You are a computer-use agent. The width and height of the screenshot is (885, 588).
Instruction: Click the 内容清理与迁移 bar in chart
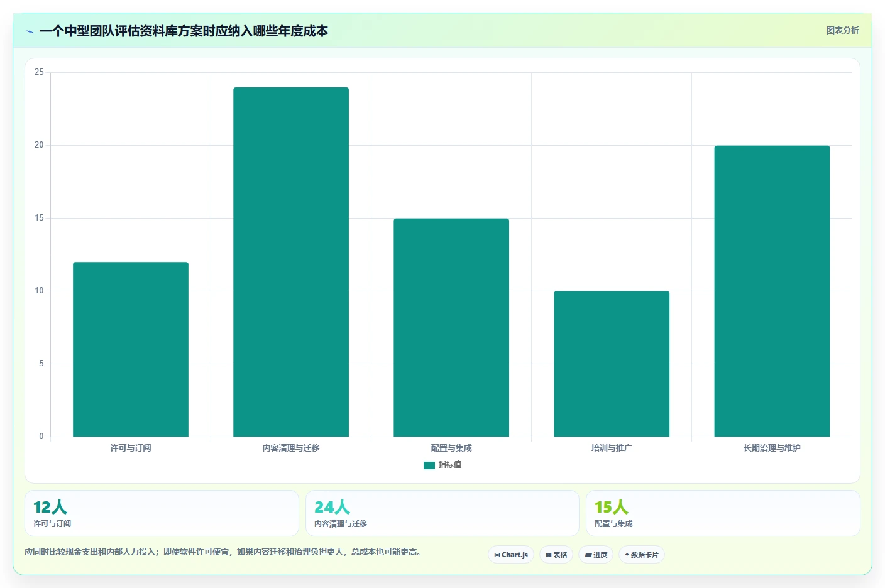click(291, 262)
